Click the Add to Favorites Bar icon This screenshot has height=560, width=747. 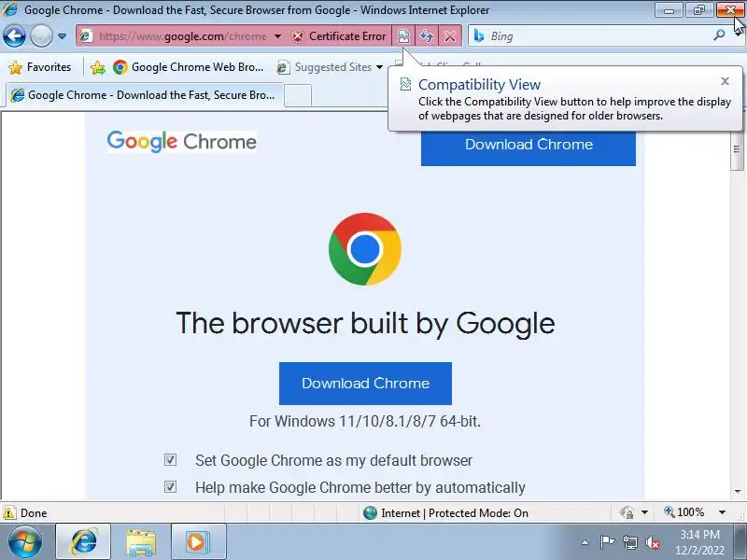pos(98,67)
